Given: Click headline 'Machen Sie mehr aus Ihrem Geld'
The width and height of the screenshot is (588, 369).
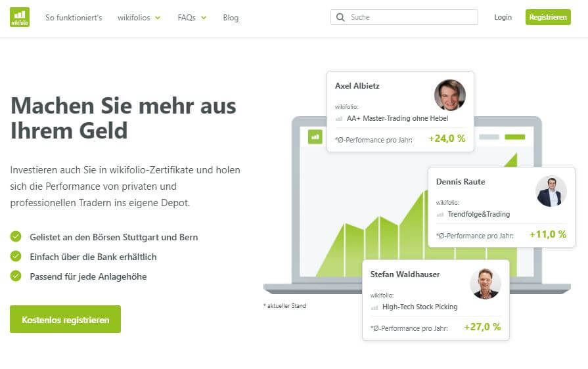Looking at the screenshot, I should (x=124, y=118).
